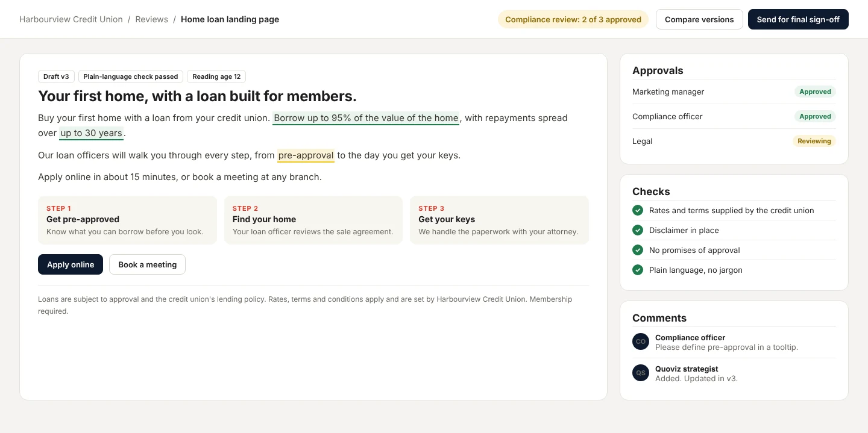Click the Approvals panel heading

(x=658, y=70)
